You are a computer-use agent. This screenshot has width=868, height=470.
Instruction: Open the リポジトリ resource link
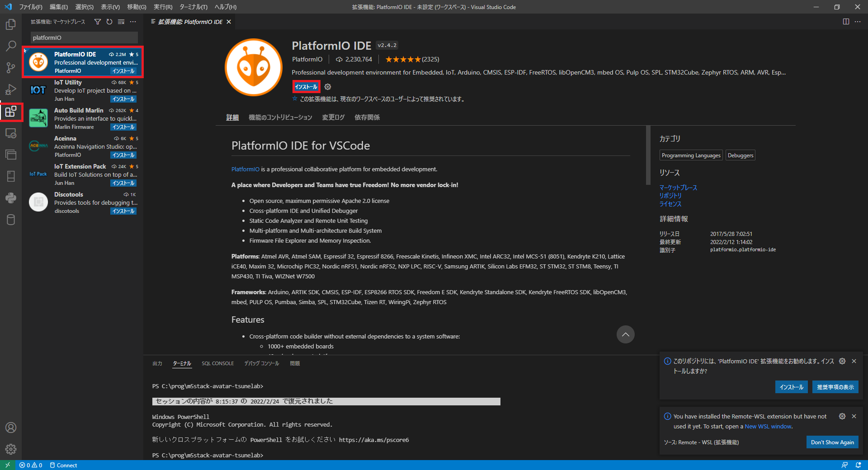[x=670, y=196]
